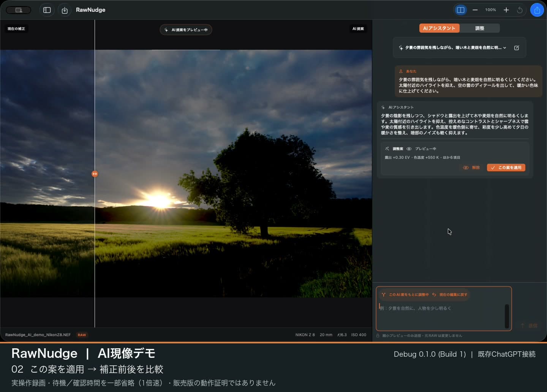Image resolution: width=547 pixels, height=392 pixels.
Task: Click the lock icon below the prompt box
Action: pos(378,335)
